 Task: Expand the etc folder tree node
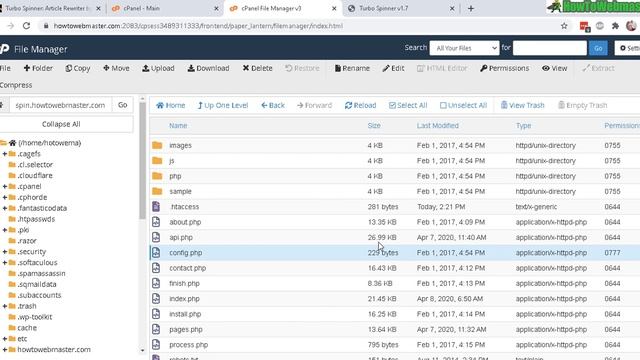[x=4, y=339]
